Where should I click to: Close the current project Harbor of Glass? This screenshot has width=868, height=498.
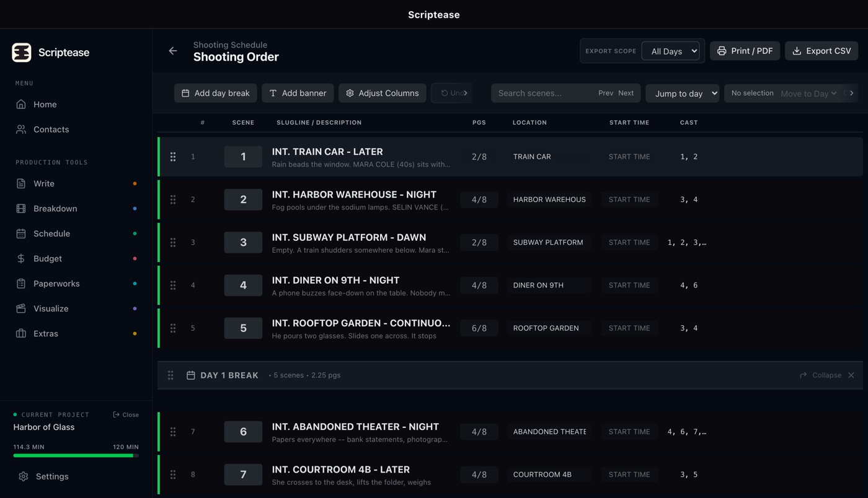(x=126, y=414)
